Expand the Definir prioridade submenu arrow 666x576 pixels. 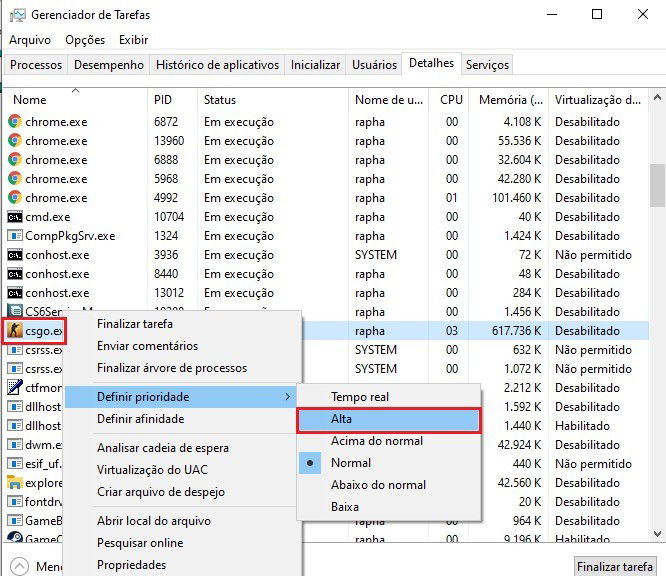point(289,397)
